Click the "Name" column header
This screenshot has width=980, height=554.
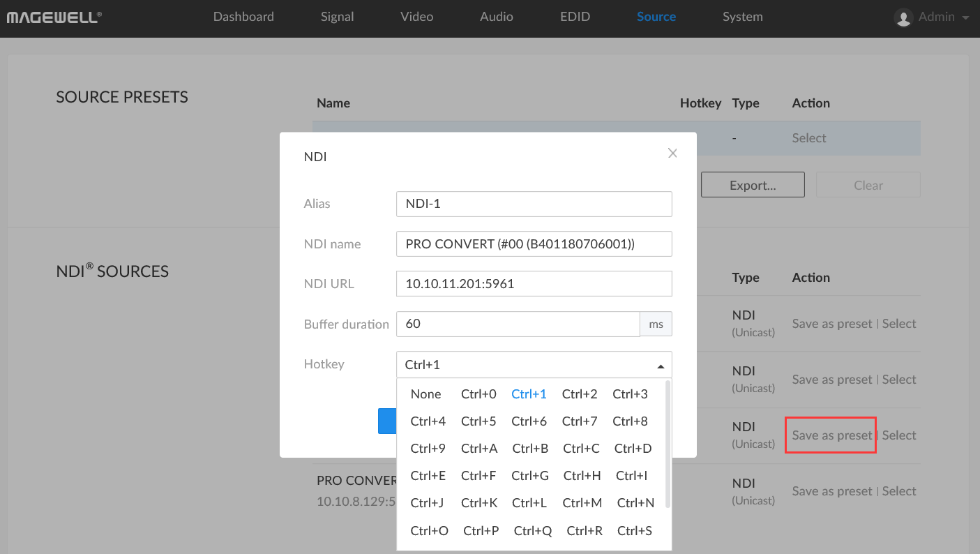[x=333, y=103]
